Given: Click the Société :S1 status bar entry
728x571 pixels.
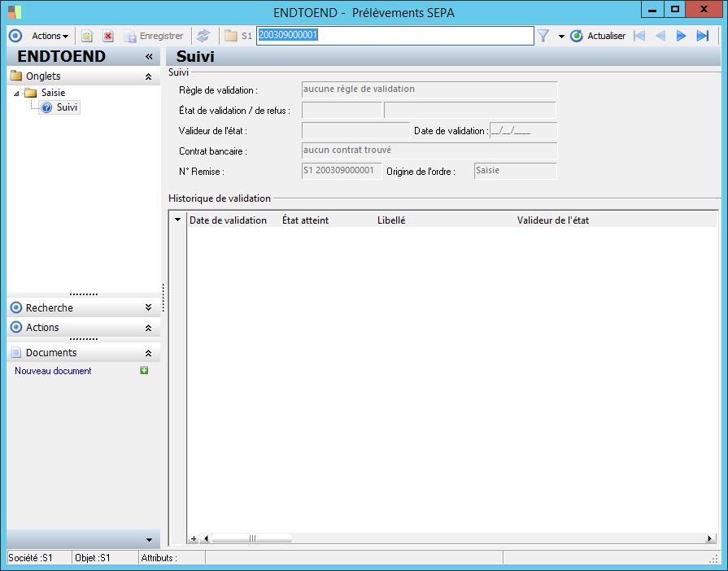Looking at the screenshot, I should (40, 557).
